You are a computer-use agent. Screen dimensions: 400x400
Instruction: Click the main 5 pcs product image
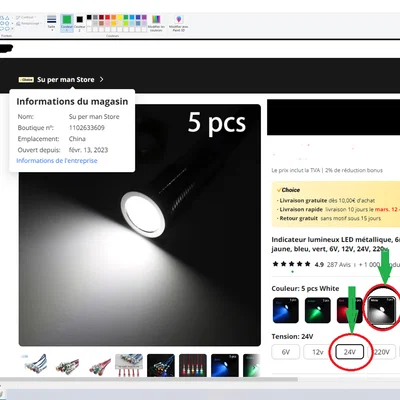(140, 225)
